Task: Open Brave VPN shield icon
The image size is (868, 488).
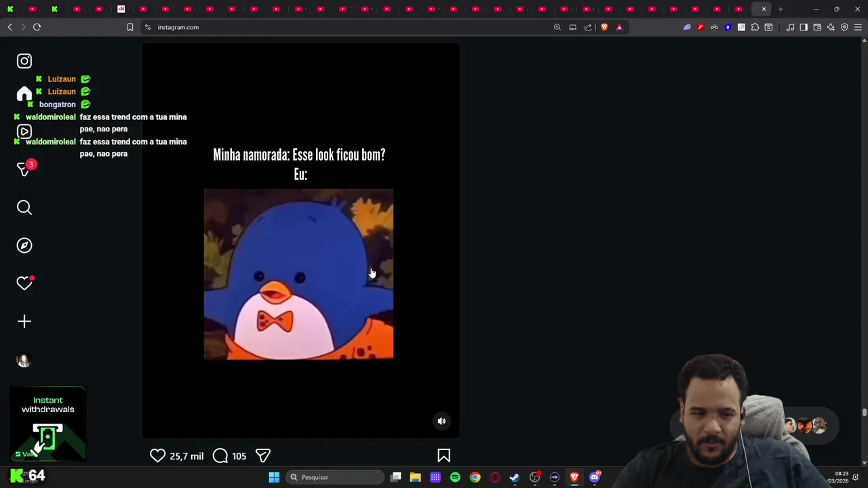Action: [x=844, y=27]
